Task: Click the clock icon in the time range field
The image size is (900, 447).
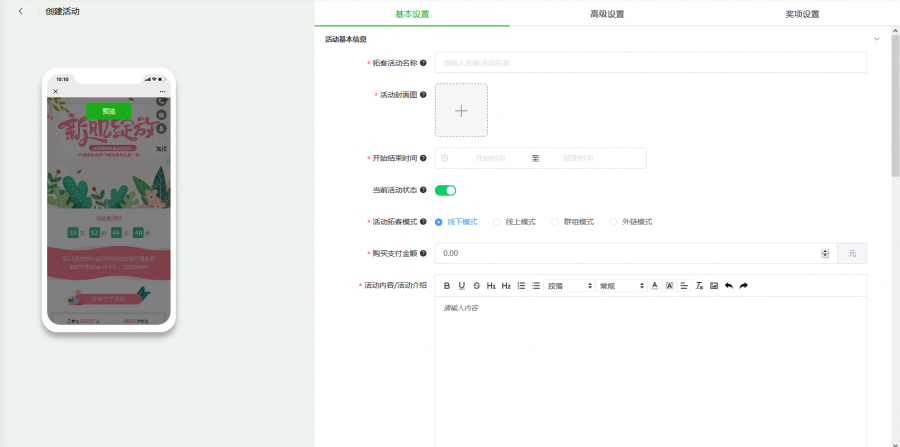Action: tap(445, 158)
